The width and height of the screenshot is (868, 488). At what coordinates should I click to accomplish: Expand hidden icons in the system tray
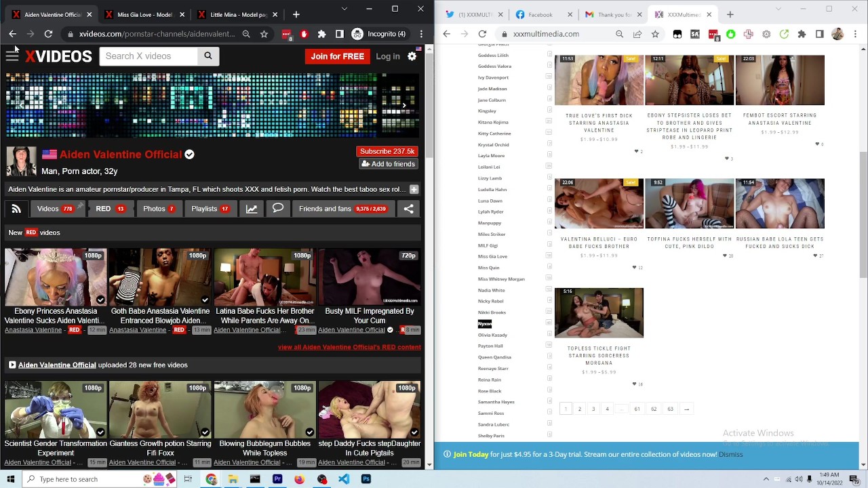(766, 479)
